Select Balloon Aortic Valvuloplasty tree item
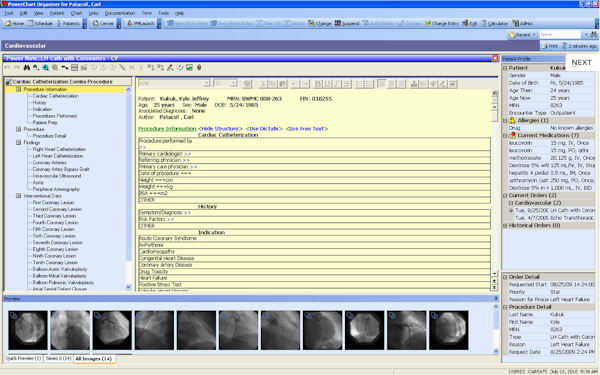The width and height of the screenshot is (600, 375). [x=60, y=269]
